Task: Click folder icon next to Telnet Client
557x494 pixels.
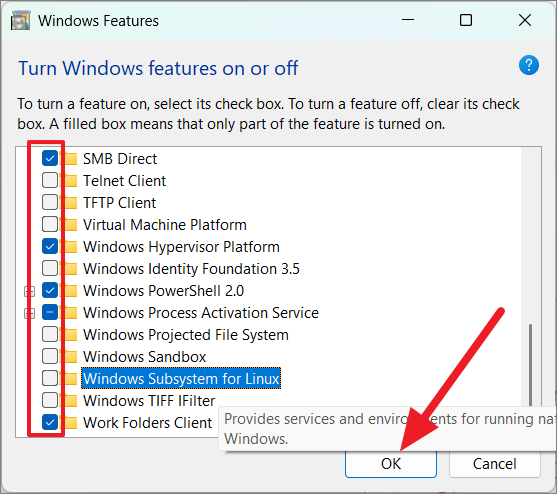Action: 70,181
